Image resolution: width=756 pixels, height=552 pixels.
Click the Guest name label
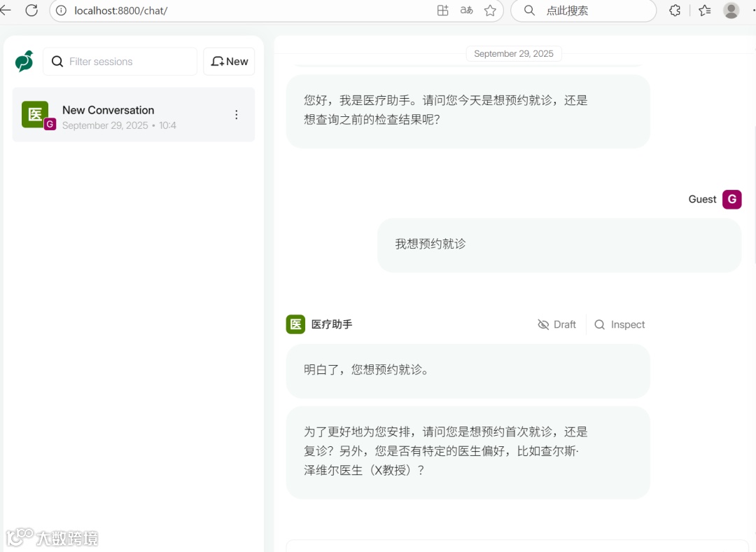702,199
